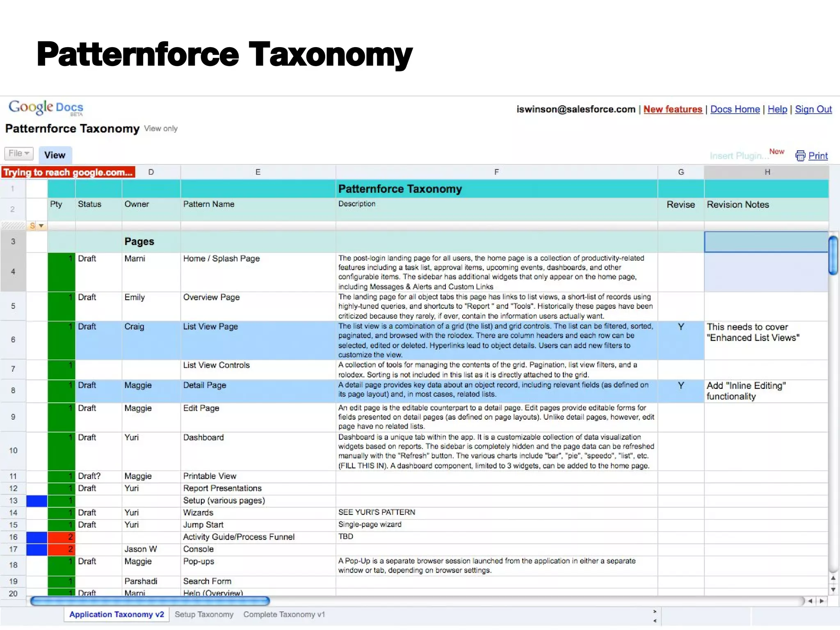Select the 'Home / Splash Page' cell
Screen dimensions: 840x630
258,272
